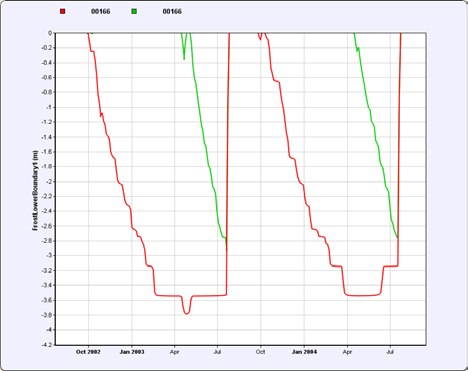Click the -2 y-axis tick label
The height and width of the screenshot is (371, 468).
49,181
